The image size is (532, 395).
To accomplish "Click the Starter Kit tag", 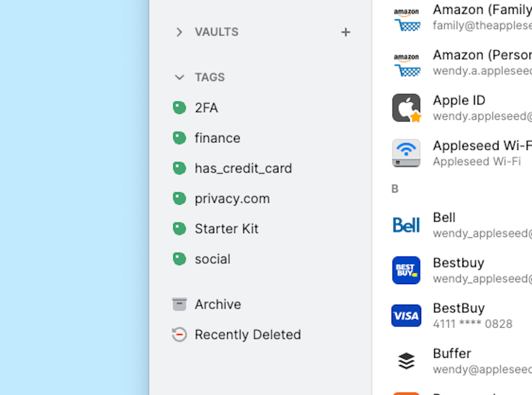I will (x=227, y=228).
